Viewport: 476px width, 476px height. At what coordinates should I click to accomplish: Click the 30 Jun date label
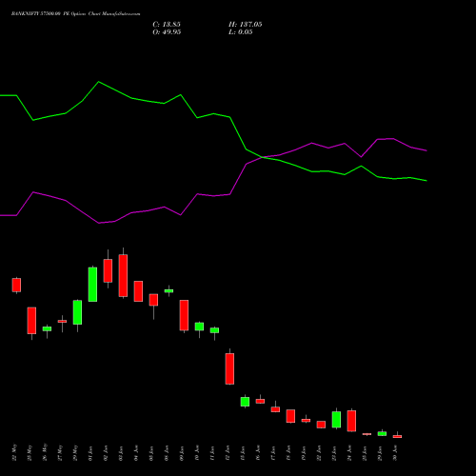point(395,453)
